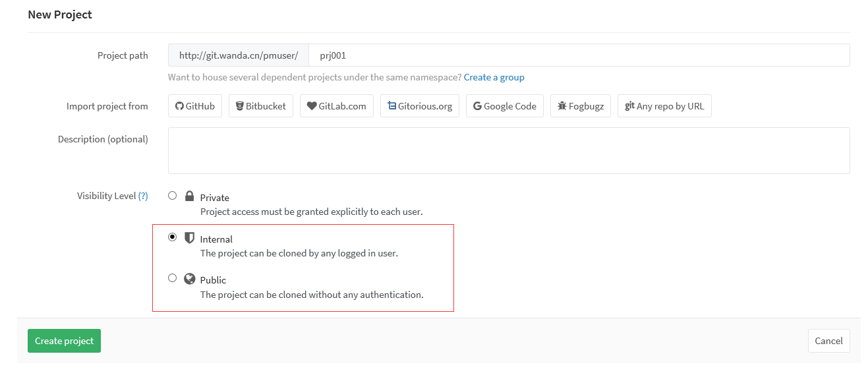The image size is (868, 383).
Task: Open the 'Create a group' link
Action: click(x=494, y=76)
